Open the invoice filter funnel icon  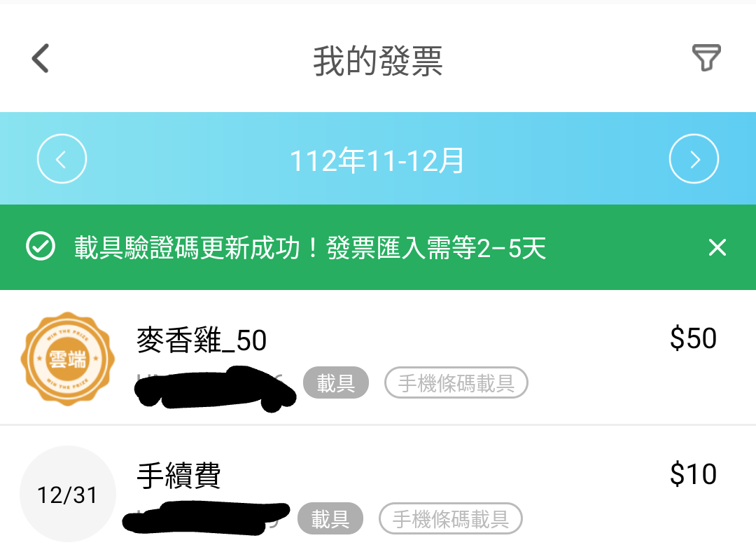(706, 58)
